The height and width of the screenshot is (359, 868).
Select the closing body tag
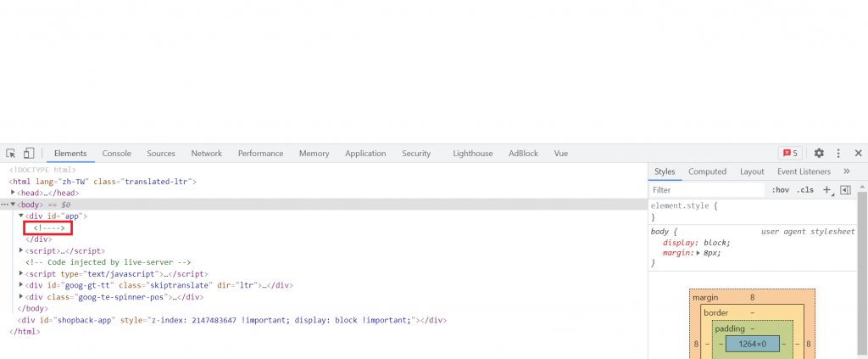pyautogui.click(x=33, y=309)
